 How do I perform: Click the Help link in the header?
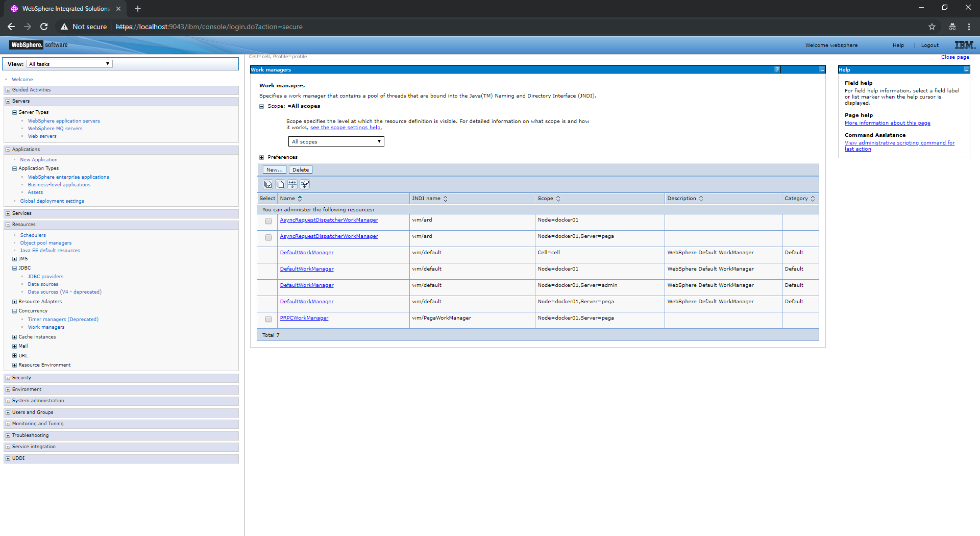(x=898, y=45)
